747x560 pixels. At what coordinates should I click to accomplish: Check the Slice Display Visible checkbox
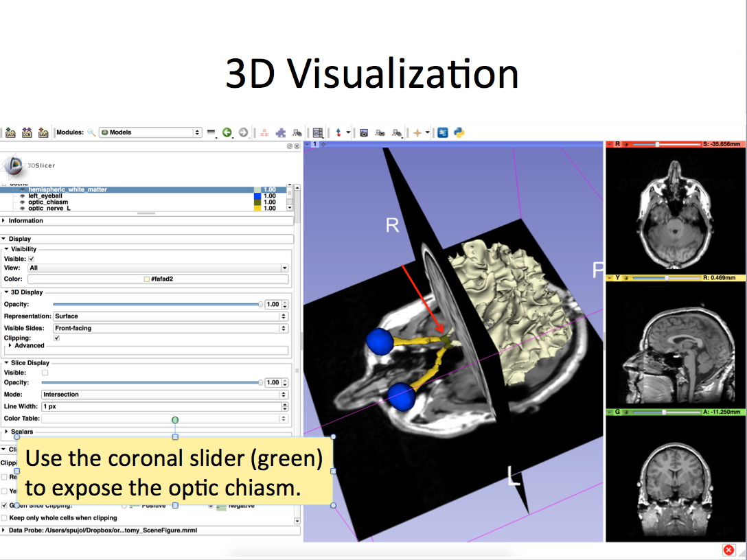click(x=45, y=373)
